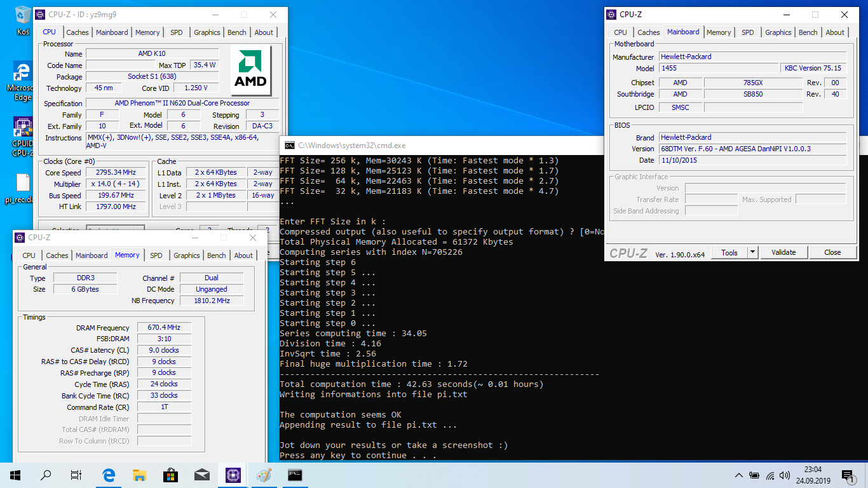Click the battery tray icon

coord(754,475)
